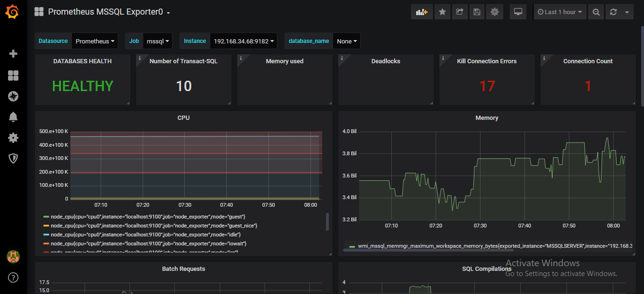Click the database_name variable label
The image size is (644, 294).
coord(309,41)
